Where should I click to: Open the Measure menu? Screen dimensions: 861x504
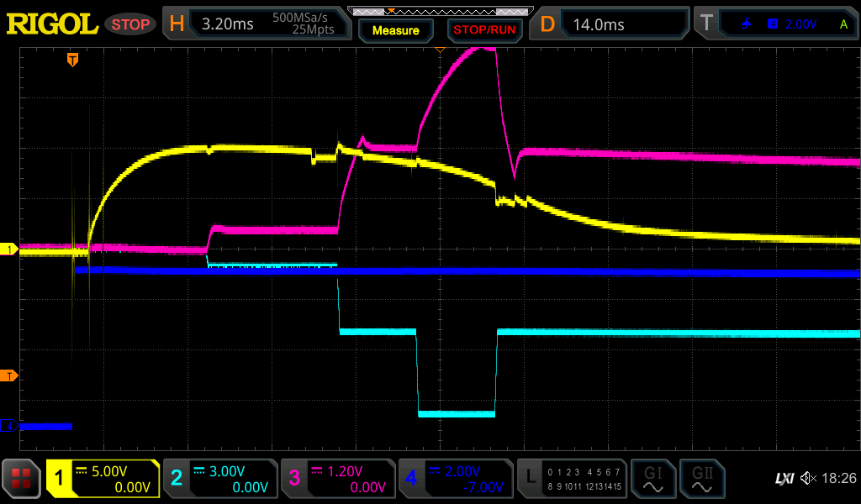point(396,30)
